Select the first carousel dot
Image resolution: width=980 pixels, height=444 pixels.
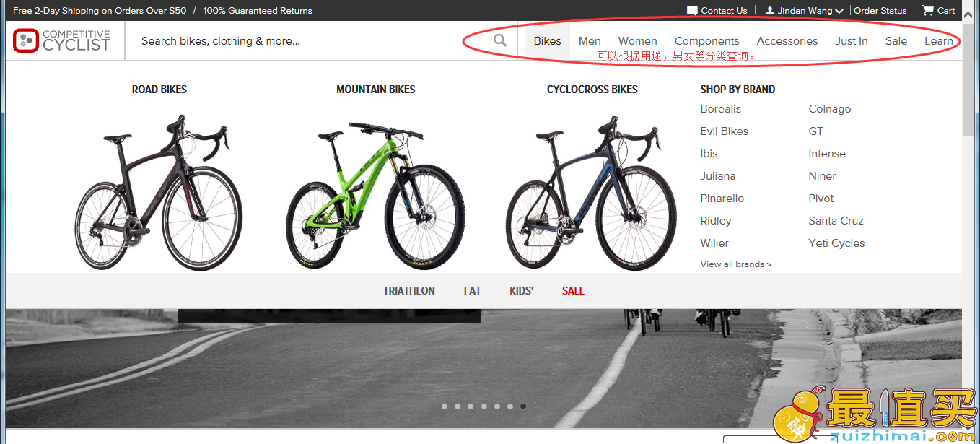(x=445, y=406)
